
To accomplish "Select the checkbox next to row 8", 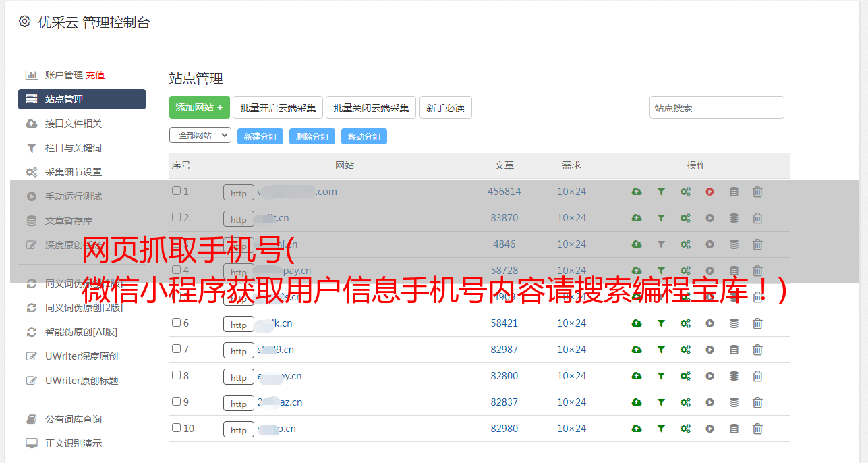I will 176,375.
